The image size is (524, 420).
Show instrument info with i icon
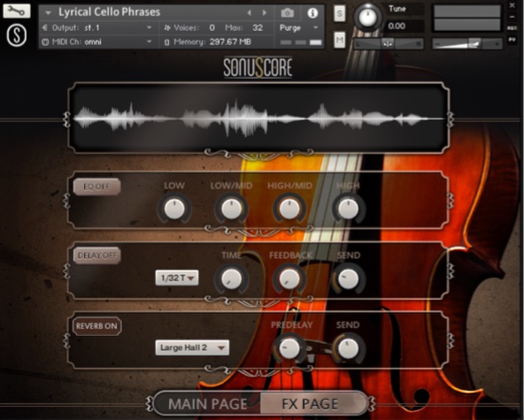pos(312,13)
